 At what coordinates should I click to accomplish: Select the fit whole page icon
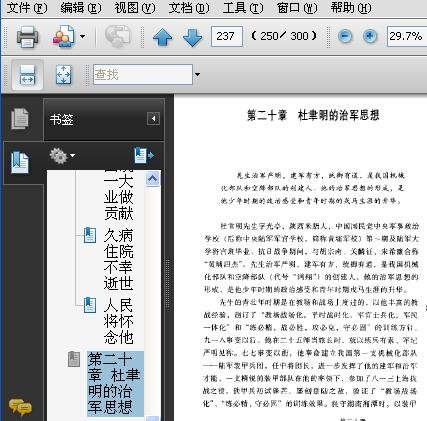point(64,74)
